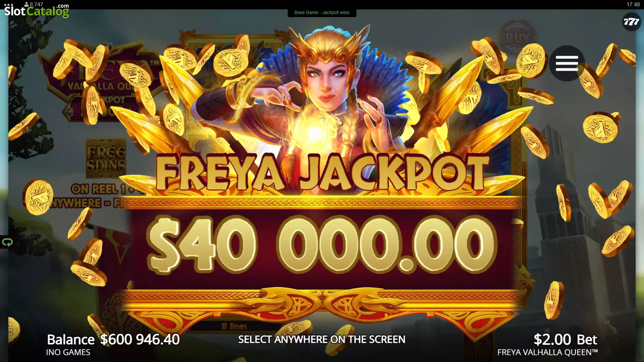Click the FREYA JACKPOT title banner
This screenshot has height=362, width=644.
[x=322, y=173]
